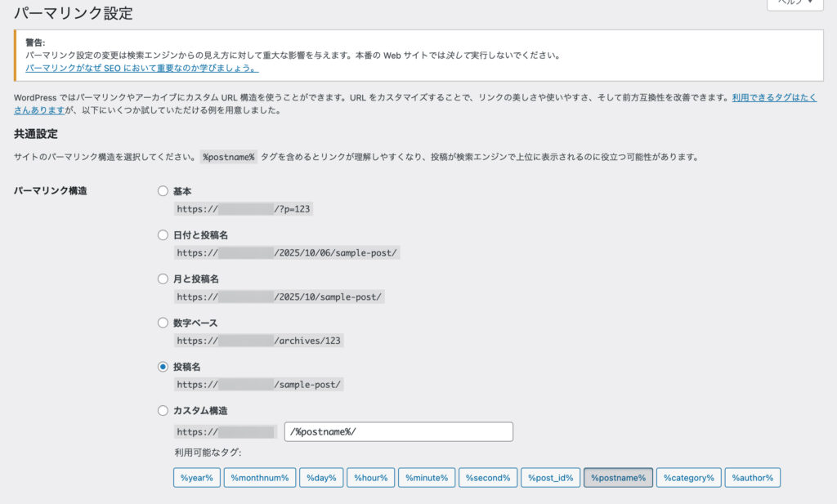This screenshot has width=837, height=504.
Task: Follow the 利用できるタグはたくさんあります link
Action: (773, 96)
